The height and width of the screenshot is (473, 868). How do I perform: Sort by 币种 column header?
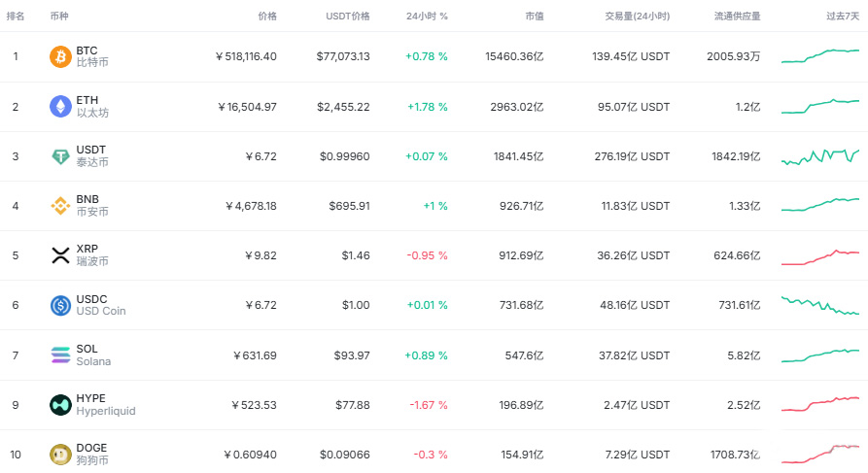coord(59,17)
